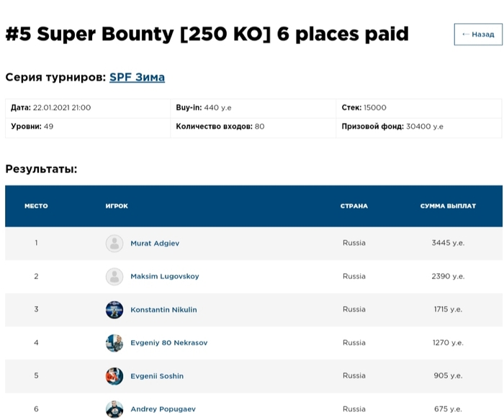The image size is (504, 420).
Task: Click the СТРАНА column header
Action: 354,206
